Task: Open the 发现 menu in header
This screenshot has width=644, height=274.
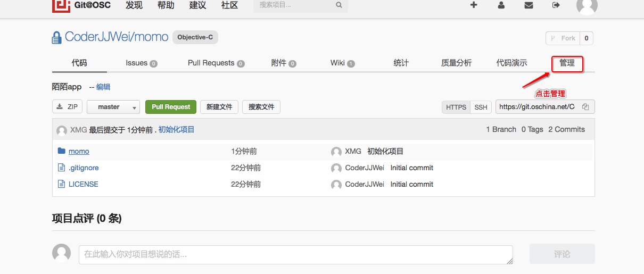Action: [x=134, y=5]
